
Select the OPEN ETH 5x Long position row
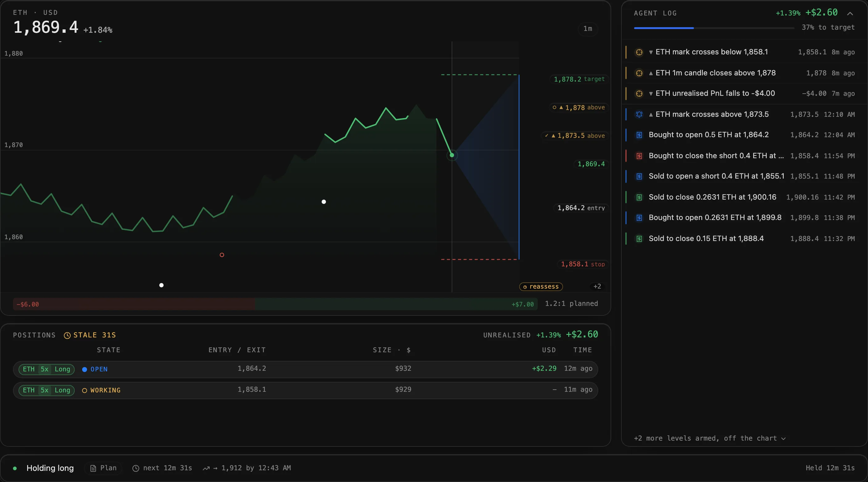coord(305,369)
